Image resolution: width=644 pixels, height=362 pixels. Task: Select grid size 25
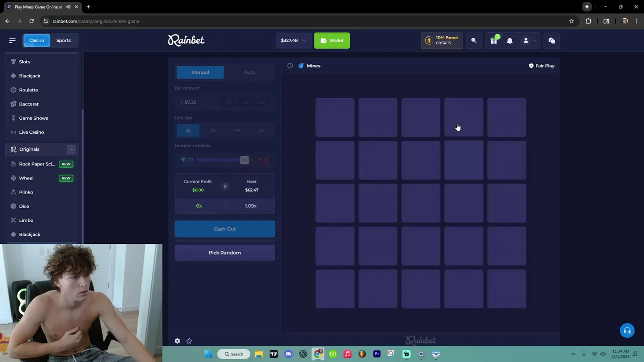[188, 130]
